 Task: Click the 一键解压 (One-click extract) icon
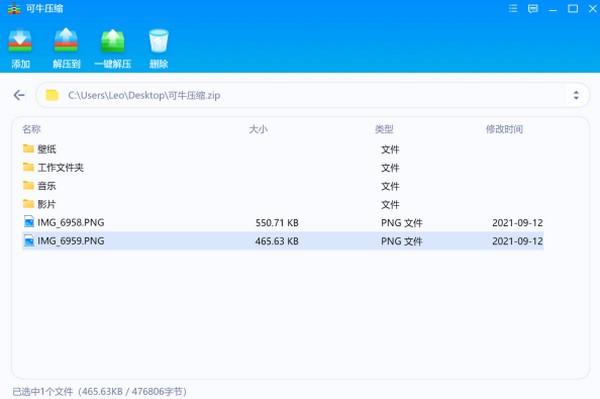112,41
